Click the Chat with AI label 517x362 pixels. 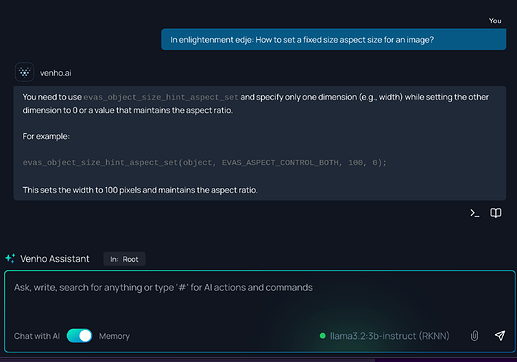37,336
